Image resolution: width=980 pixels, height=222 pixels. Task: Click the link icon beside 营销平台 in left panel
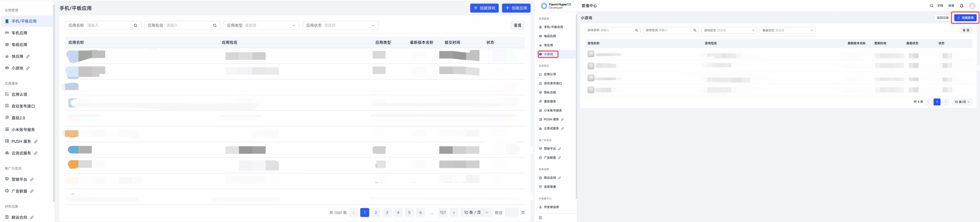(x=32, y=180)
